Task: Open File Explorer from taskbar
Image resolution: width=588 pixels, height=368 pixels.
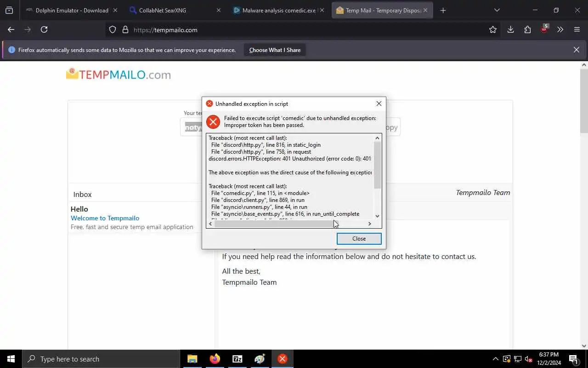Action: 192,359
